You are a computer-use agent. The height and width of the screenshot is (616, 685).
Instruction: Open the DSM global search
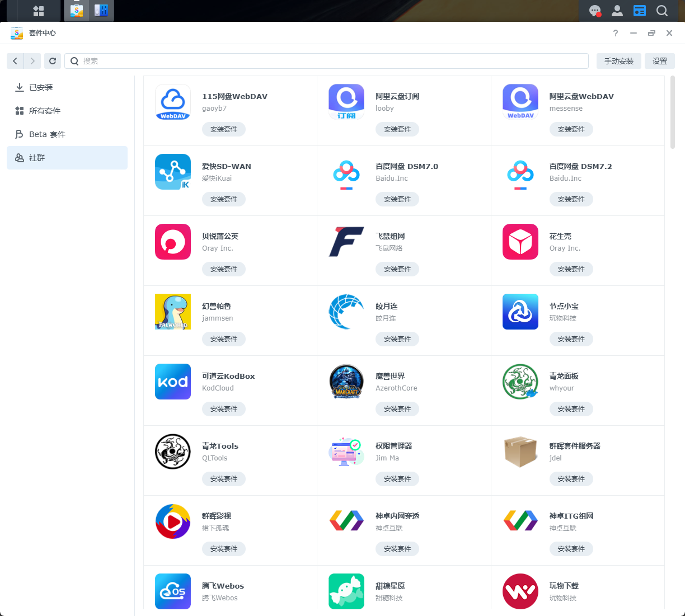pos(662,11)
